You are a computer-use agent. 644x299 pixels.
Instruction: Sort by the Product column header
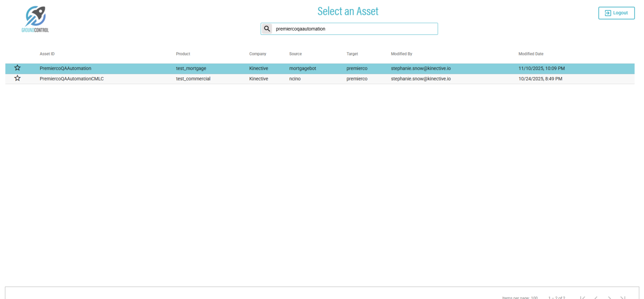(x=183, y=54)
